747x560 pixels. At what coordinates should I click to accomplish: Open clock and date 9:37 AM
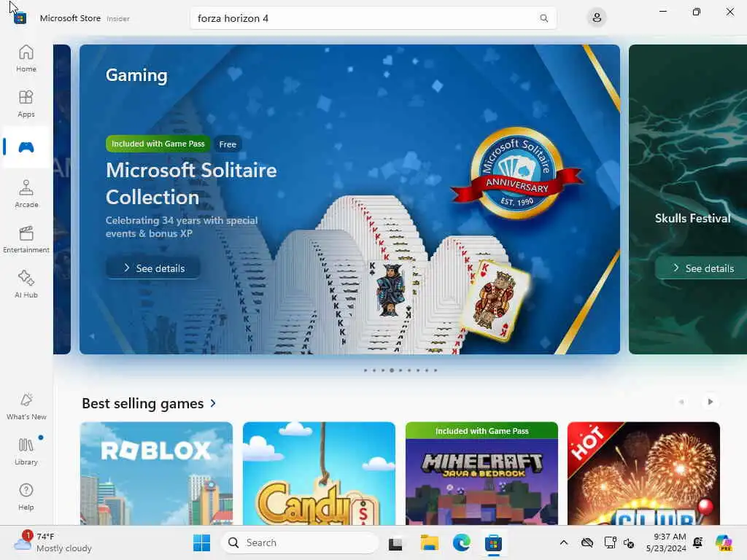[666, 542]
